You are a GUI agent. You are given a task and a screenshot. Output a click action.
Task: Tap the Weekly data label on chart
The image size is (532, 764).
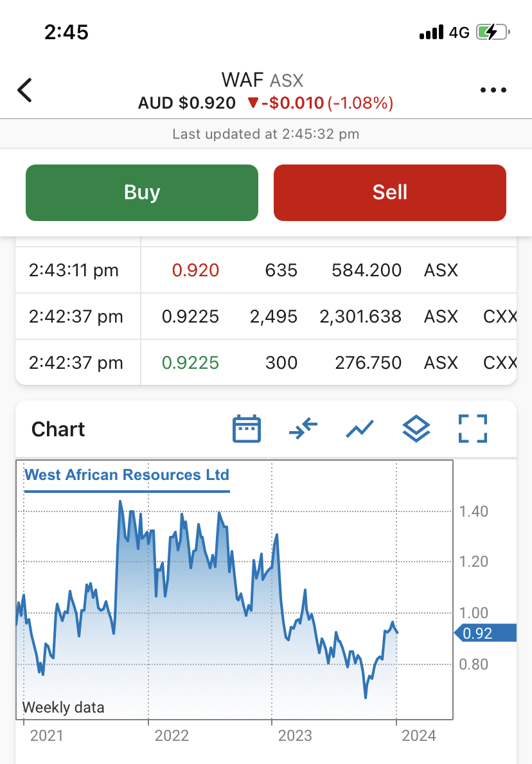tap(64, 707)
